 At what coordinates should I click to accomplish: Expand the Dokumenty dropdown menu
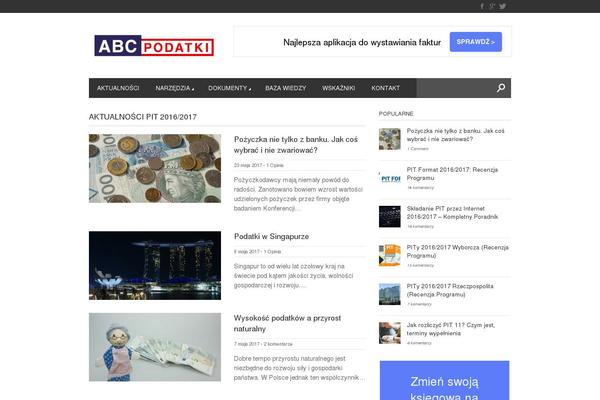[229, 88]
